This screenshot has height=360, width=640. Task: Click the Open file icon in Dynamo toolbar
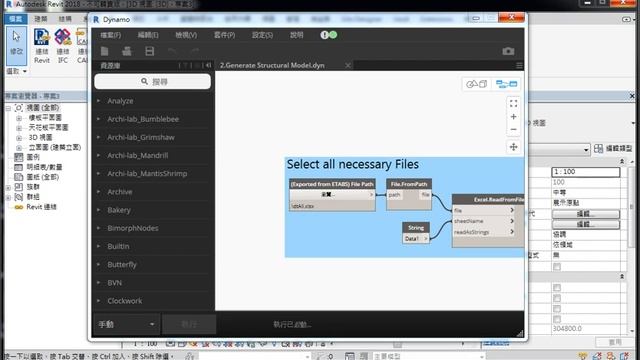pos(127,51)
